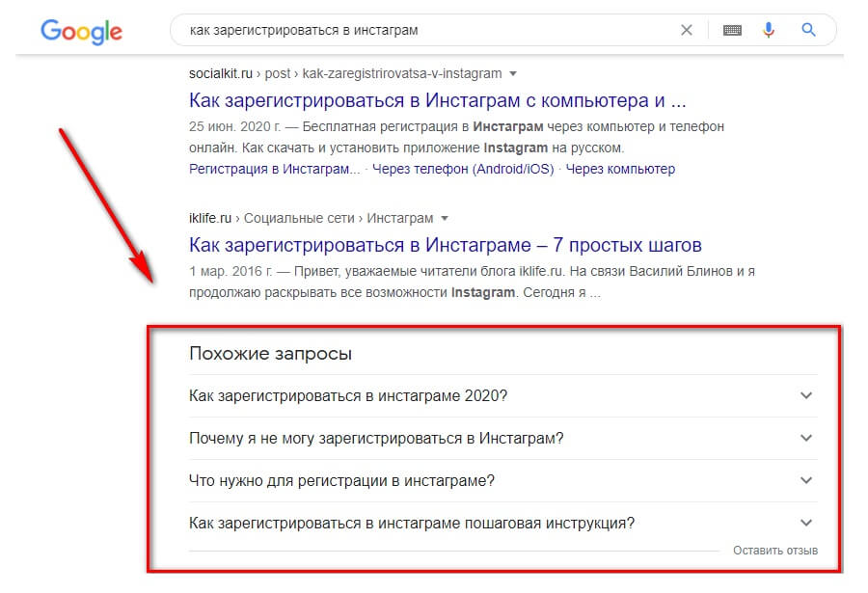Expand 'Как зарегистрироваться в инстаграме пошаговая инструкция?' chevron
The image size is (868, 593).
[x=806, y=523]
